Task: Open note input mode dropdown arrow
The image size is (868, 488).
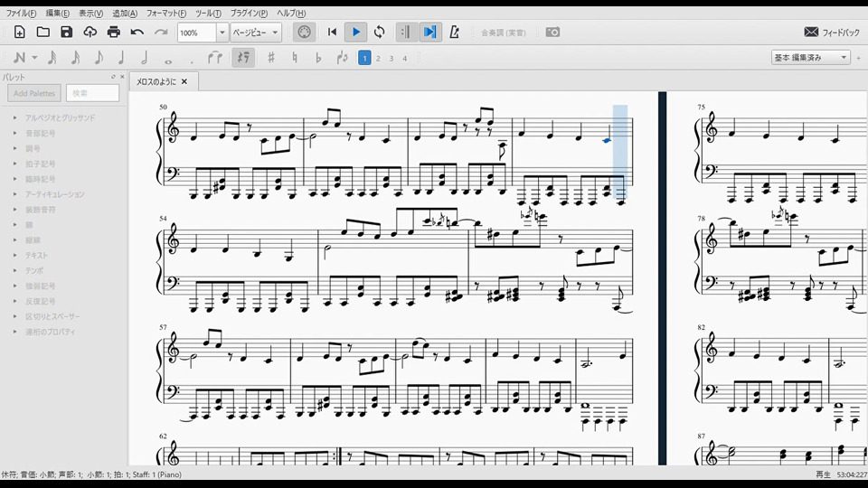Action: tap(34, 58)
